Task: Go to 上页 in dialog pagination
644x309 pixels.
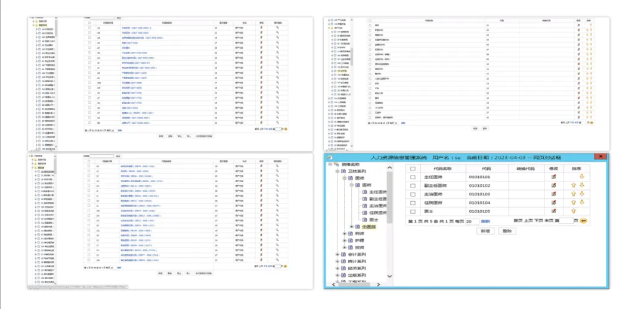Action: [x=528, y=221]
